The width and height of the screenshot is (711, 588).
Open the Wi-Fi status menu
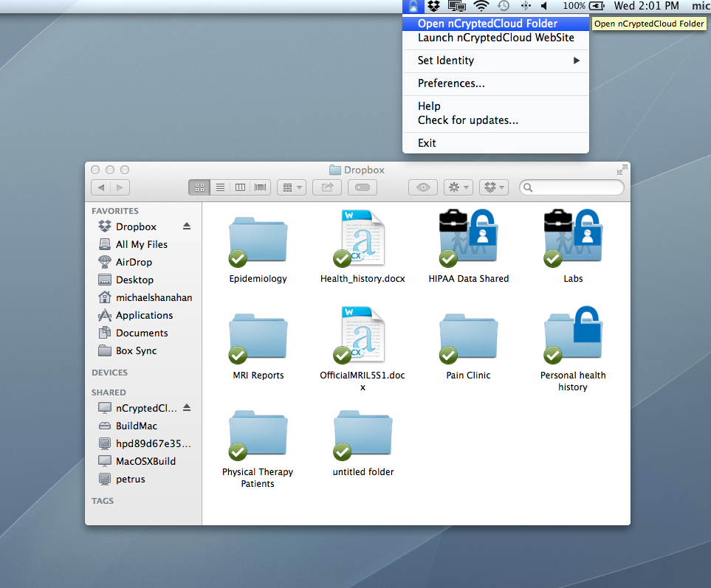tap(481, 6)
